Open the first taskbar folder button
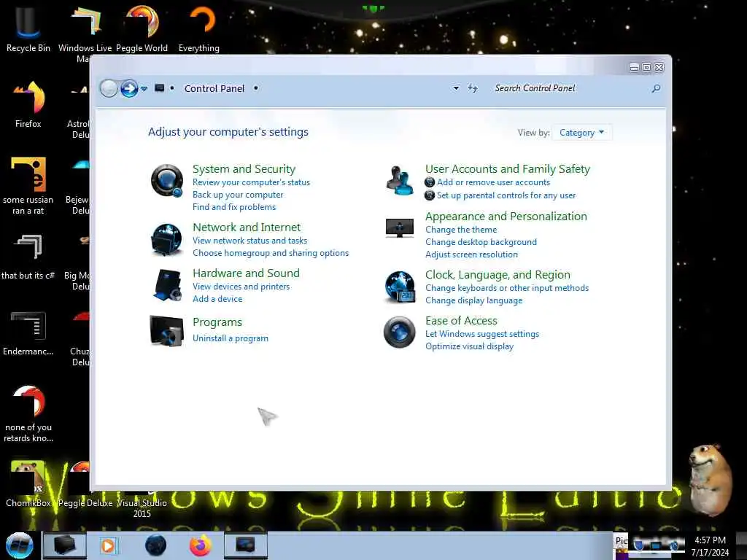 click(65, 545)
